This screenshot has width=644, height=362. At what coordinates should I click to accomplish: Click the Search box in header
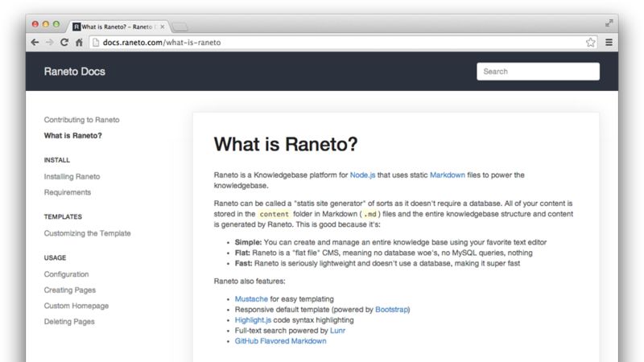tap(538, 72)
